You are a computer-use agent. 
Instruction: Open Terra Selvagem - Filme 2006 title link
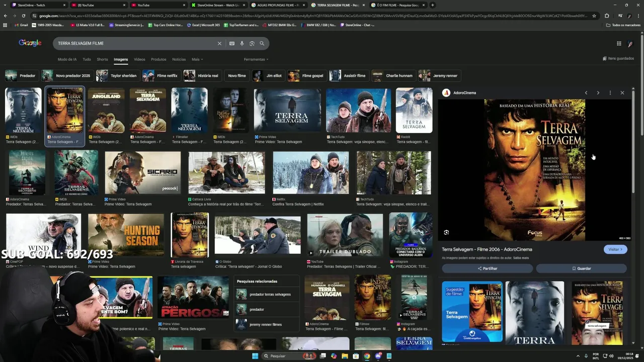pos(487,249)
